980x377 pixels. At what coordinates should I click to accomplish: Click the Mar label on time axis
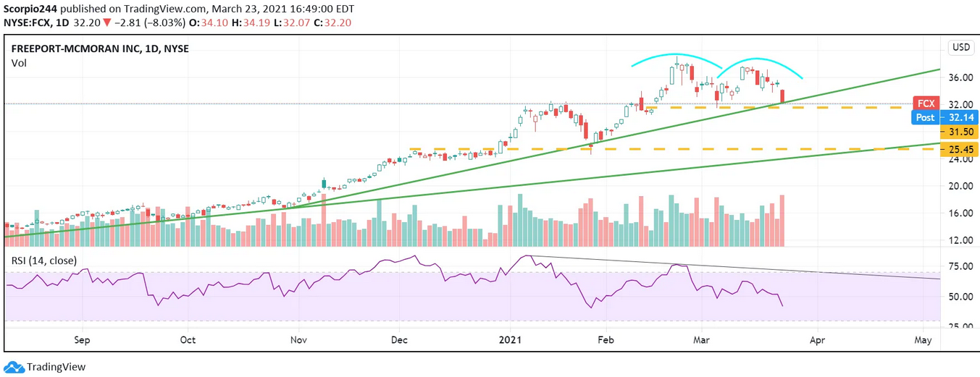click(700, 339)
